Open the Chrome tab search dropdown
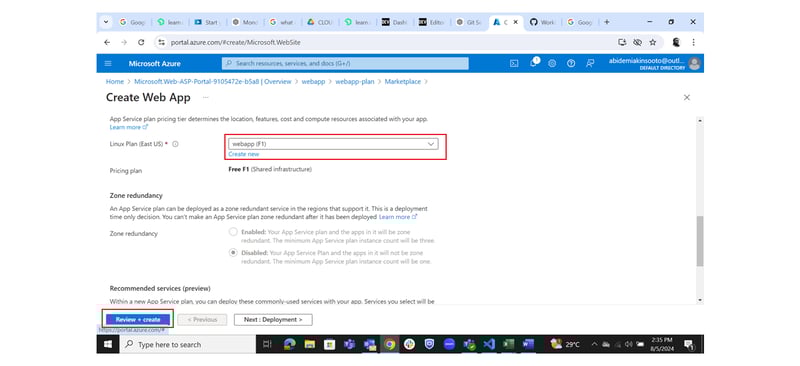The height and width of the screenshot is (366, 800). tap(106, 22)
